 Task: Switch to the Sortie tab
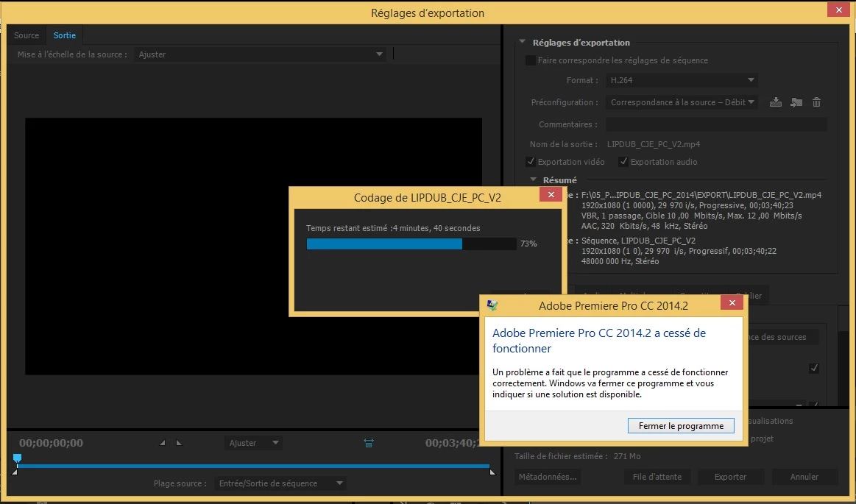tap(65, 35)
